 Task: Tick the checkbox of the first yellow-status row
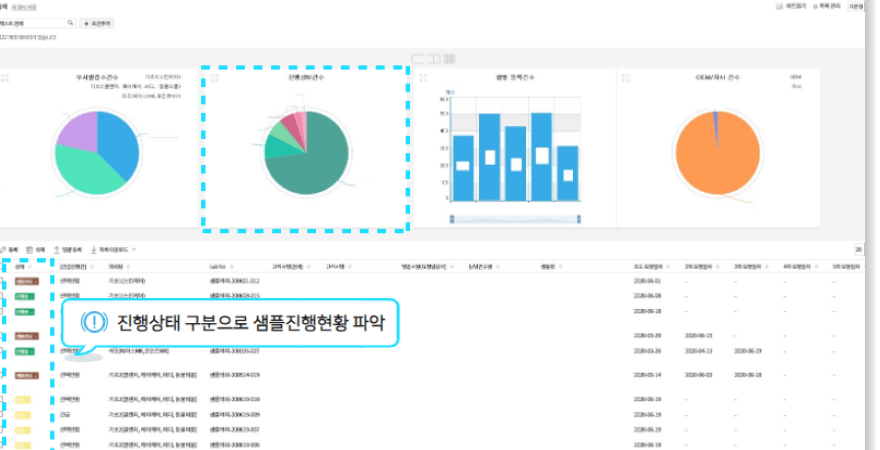(3, 399)
